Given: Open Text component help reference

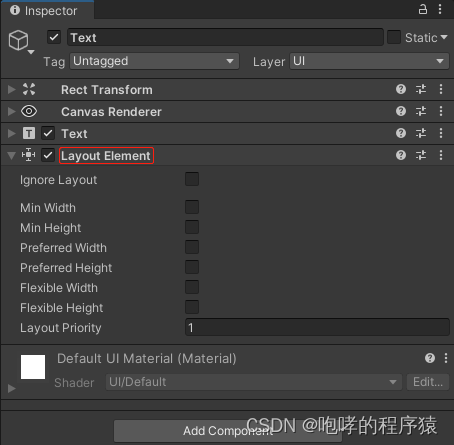Looking at the screenshot, I should coord(401,133).
